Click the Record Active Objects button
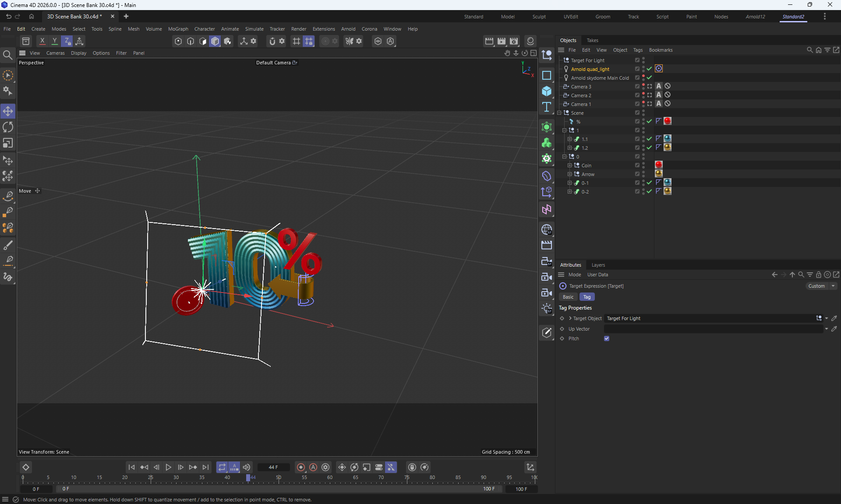This screenshot has height=504, width=841. pos(300,467)
